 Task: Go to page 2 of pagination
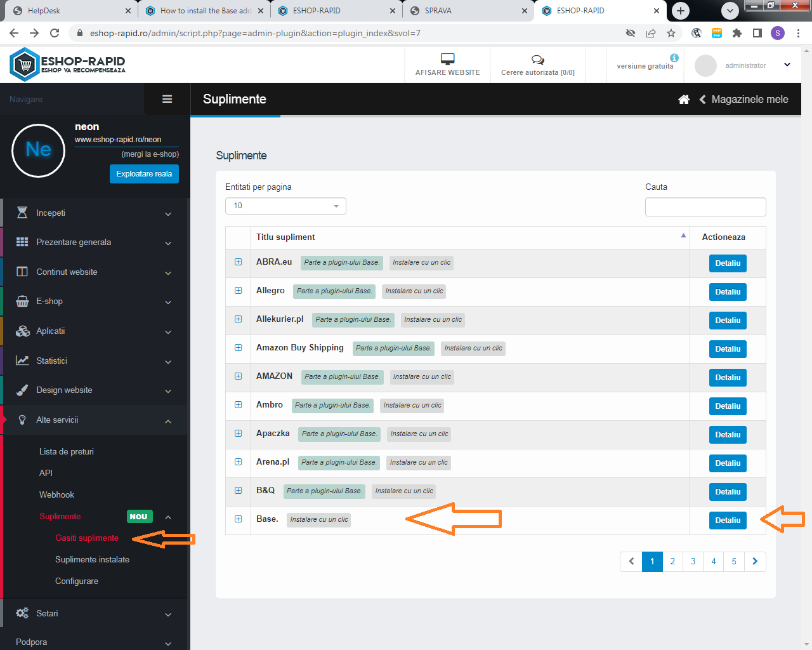(x=672, y=561)
